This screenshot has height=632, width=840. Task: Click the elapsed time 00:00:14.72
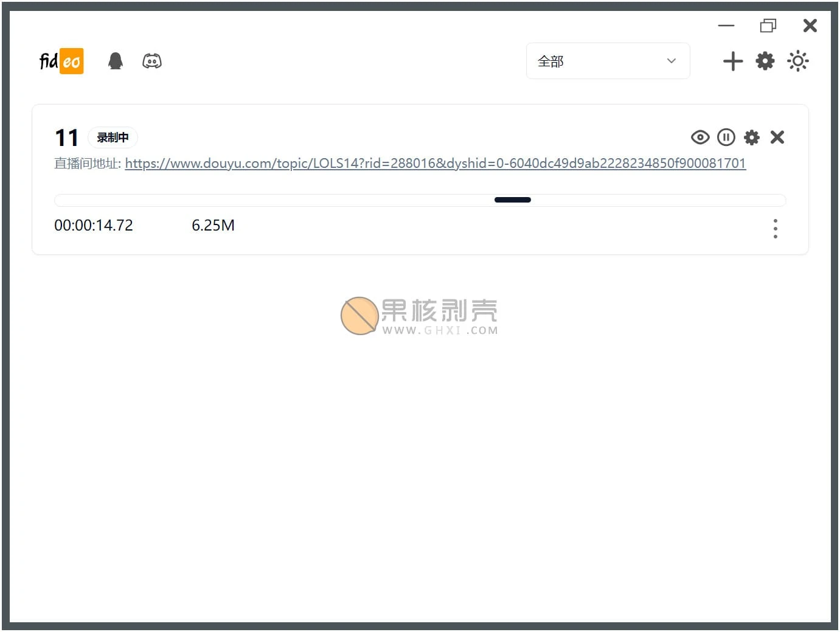pos(94,226)
